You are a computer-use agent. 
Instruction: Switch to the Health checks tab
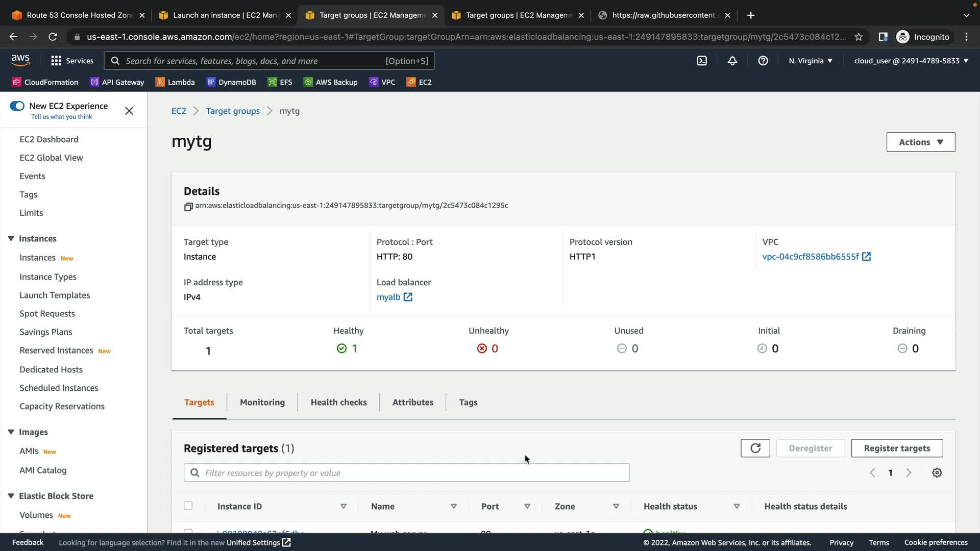click(x=338, y=403)
